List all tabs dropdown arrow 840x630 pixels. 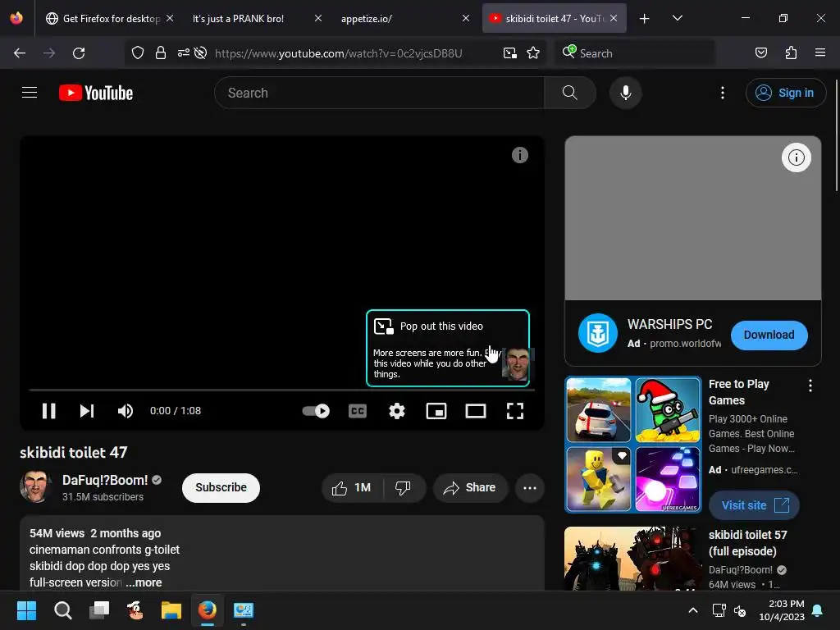click(x=677, y=18)
